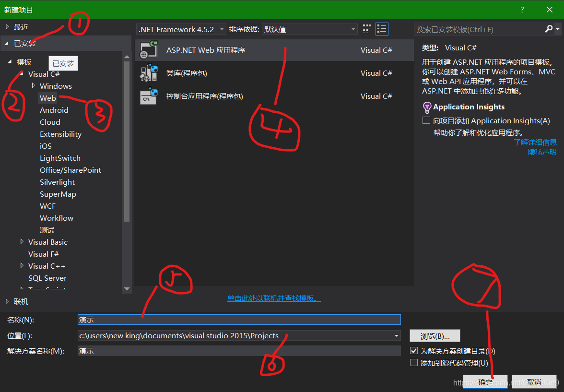Click the project name input field

pos(239,320)
